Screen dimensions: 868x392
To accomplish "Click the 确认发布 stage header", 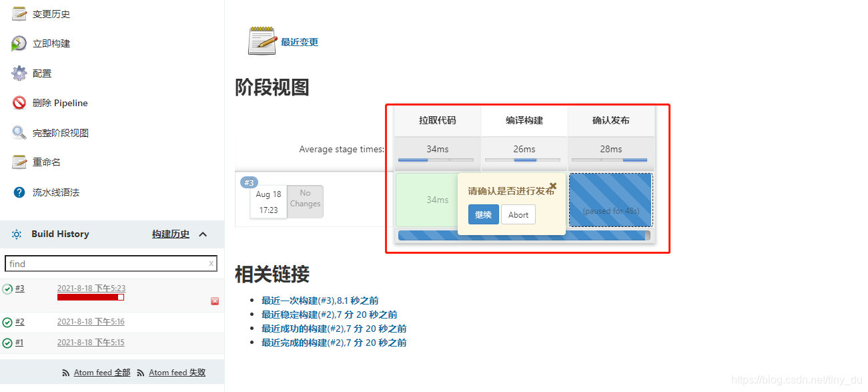I will point(611,120).
